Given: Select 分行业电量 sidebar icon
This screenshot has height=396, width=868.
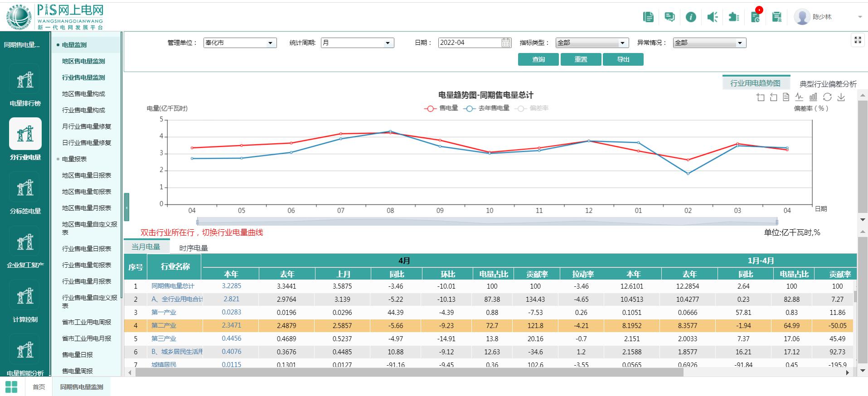Looking at the screenshot, I should click(25, 134).
